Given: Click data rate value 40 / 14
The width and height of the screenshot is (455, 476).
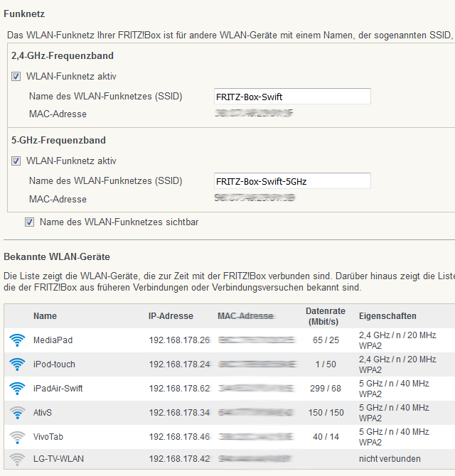Looking at the screenshot, I should (x=326, y=437).
